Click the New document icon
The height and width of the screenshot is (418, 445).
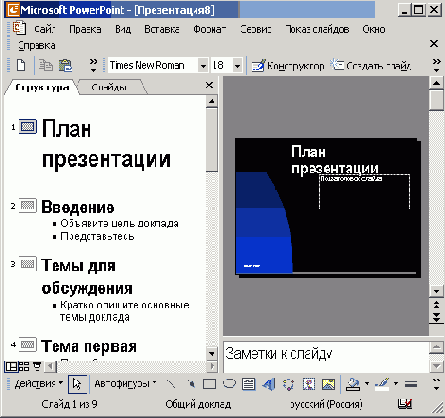(x=21, y=65)
